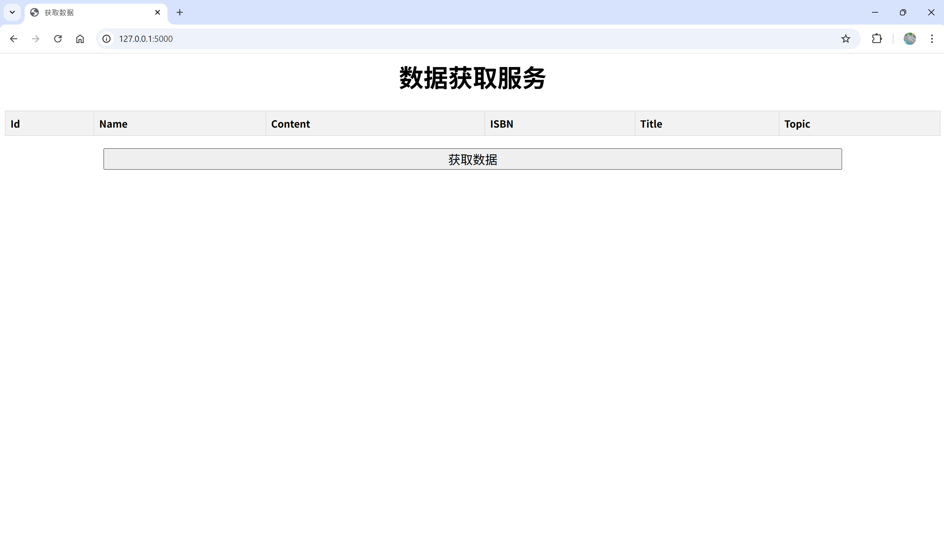View site information icon in address bar

point(107,39)
